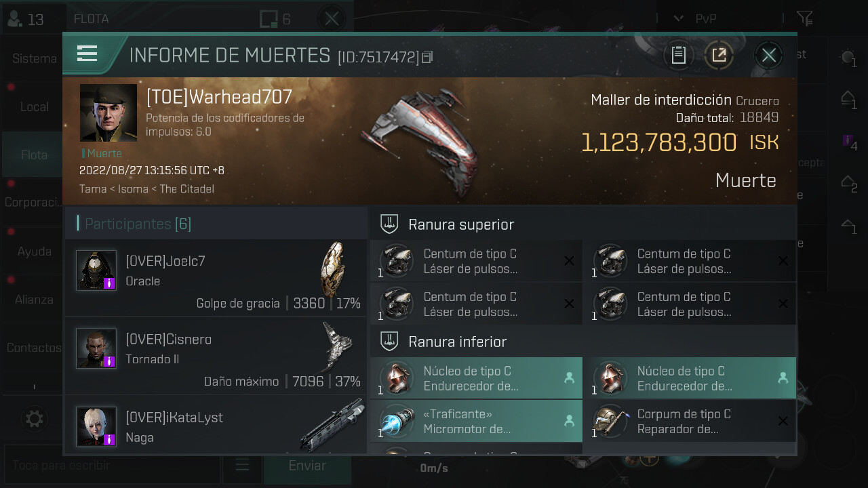Image resolution: width=868 pixels, height=488 pixels.
Task: Switch to the Local chat tab
Action: pyautogui.click(x=34, y=106)
